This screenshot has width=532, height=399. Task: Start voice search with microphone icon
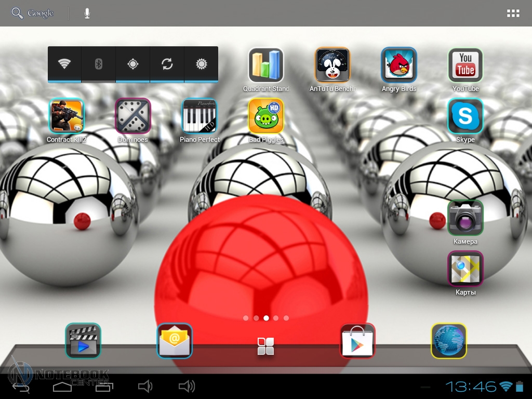[x=87, y=14]
